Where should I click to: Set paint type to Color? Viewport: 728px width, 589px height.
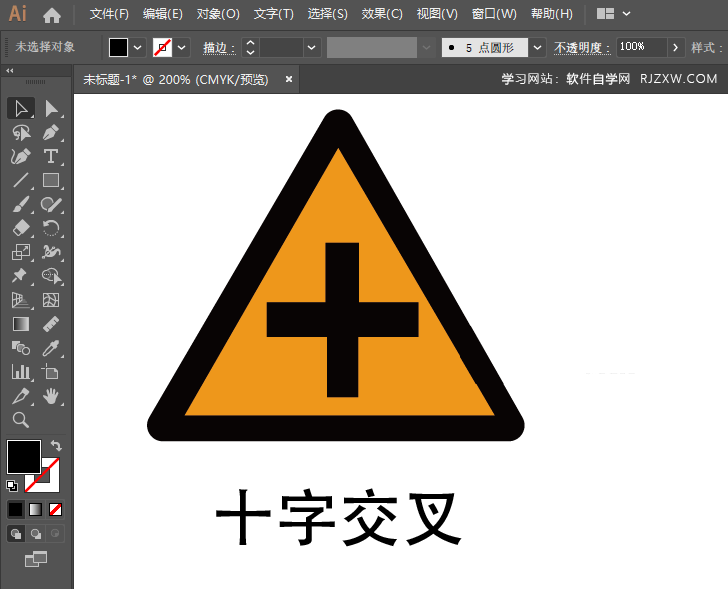(15, 509)
